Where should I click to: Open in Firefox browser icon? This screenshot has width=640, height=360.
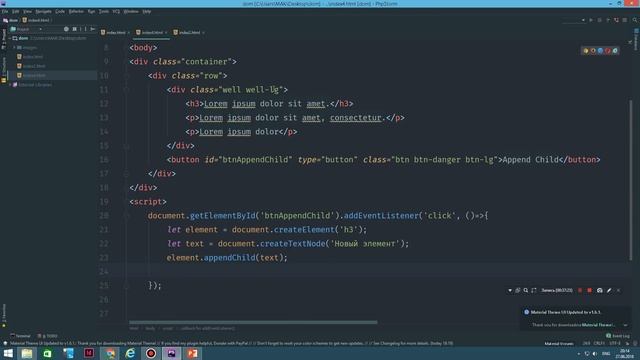point(593,51)
